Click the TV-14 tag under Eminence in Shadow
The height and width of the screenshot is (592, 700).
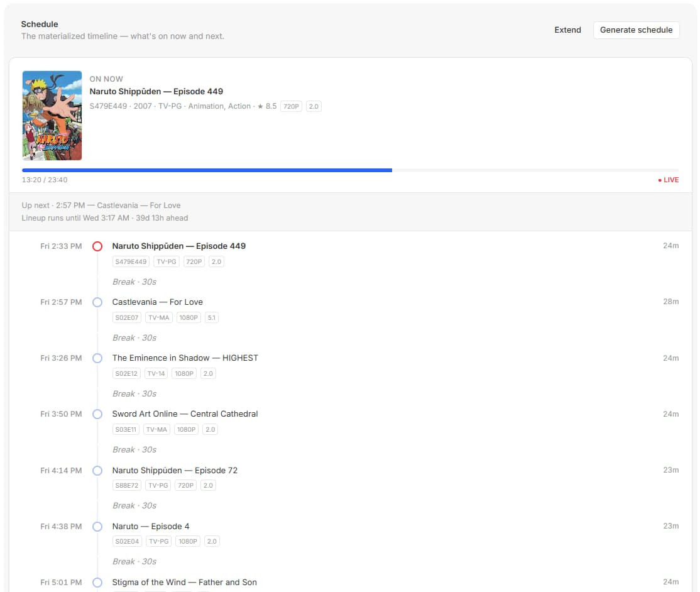click(156, 373)
